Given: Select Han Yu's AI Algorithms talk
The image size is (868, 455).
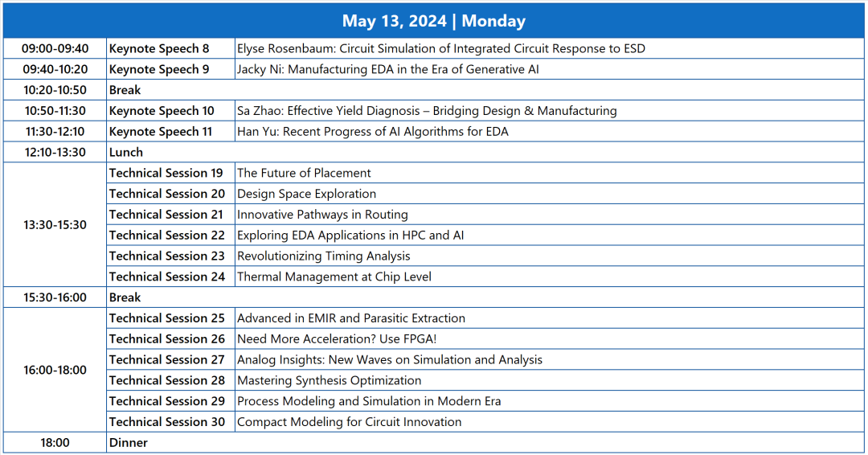Looking at the screenshot, I should pos(372,132).
